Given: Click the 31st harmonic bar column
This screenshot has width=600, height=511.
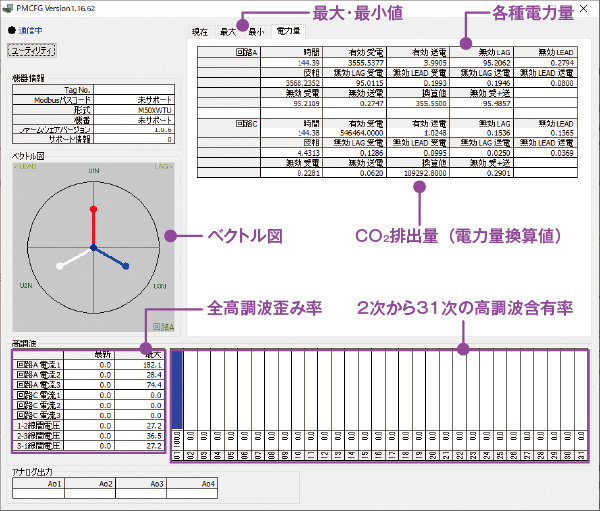Looking at the screenshot, I should click(x=581, y=400).
